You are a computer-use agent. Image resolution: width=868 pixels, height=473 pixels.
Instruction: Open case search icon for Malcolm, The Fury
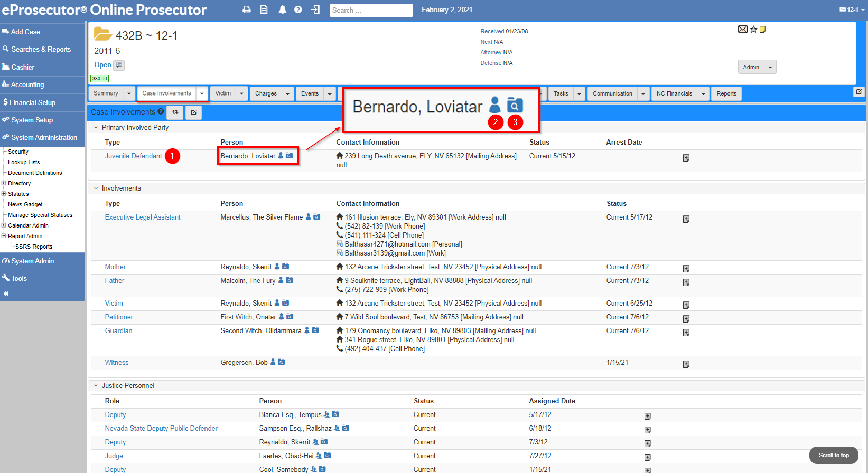290,280
